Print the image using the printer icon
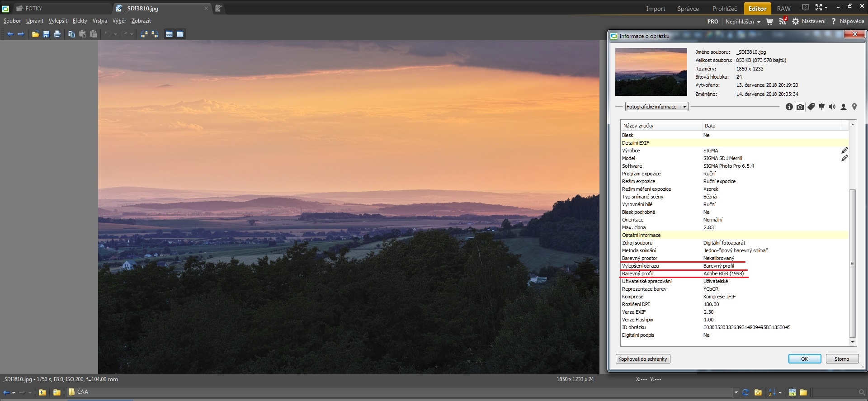868x401 pixels. click(x=57, y=34)
